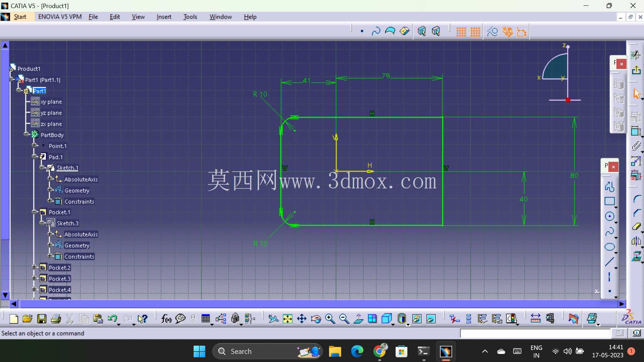Open the Formula f(x) tool
The height and width of the screenshot is (362, 644).
point(166,319)
